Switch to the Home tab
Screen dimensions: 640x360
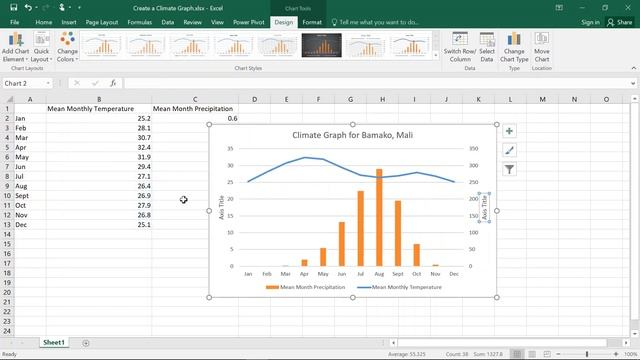click(43, 22)
